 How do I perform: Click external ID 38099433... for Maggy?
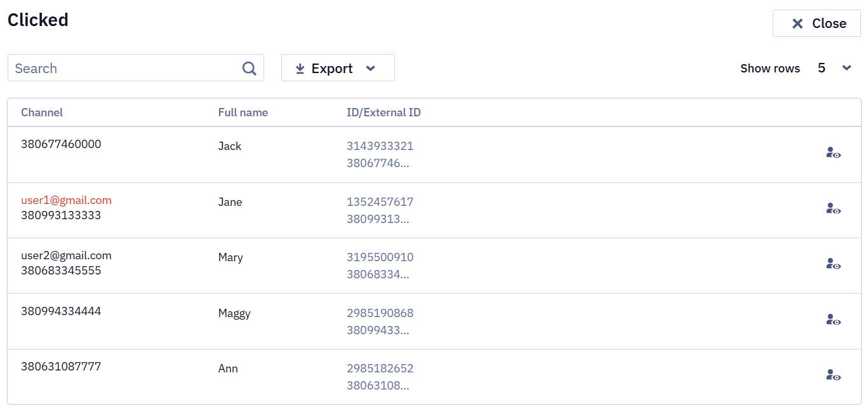tap(378, 330)
